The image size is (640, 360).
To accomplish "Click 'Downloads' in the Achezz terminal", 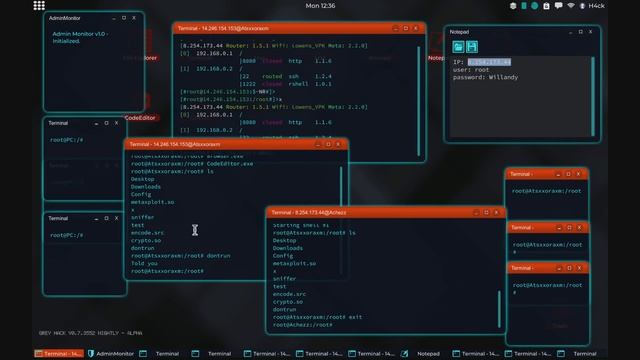I will 288,248.
